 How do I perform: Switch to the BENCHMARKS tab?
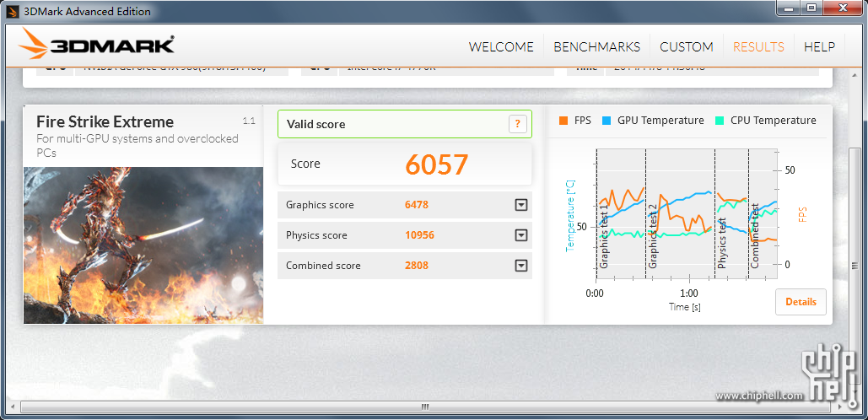[596, 47]
